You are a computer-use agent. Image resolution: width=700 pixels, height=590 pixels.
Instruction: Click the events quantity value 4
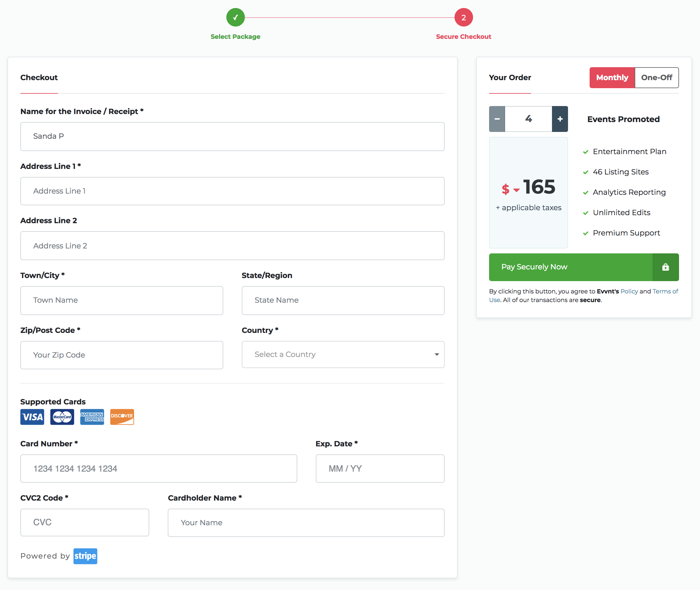pyautogui.click(x=528, y=119)
